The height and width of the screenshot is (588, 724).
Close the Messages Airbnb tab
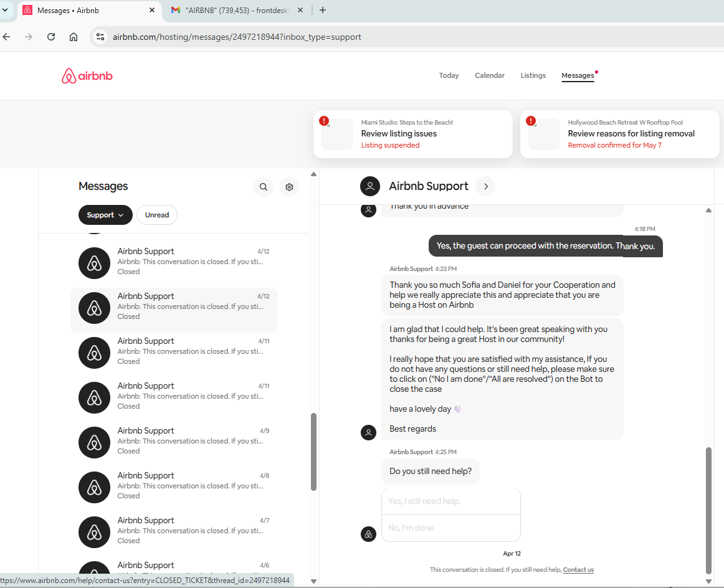point(152,10)
